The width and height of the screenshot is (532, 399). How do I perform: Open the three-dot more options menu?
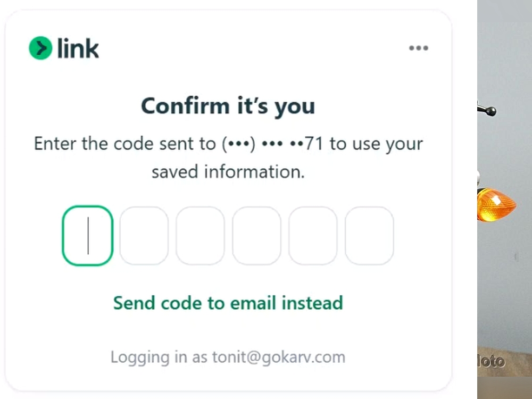tap(419, 48)
